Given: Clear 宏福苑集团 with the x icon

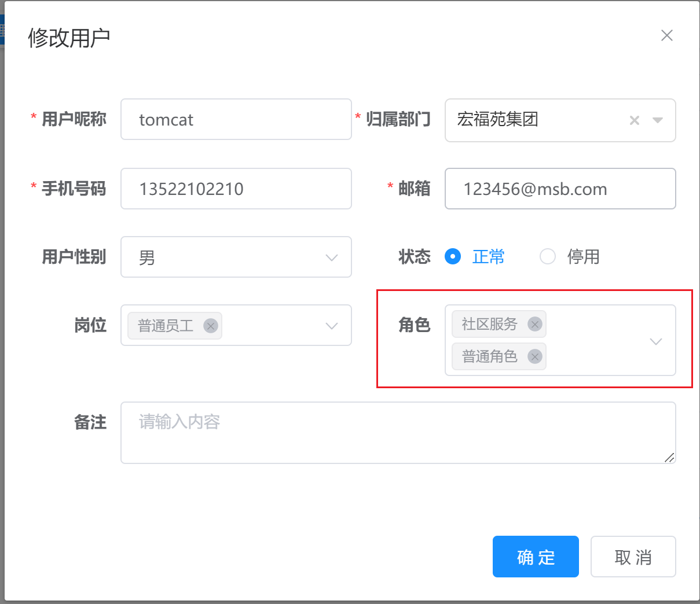Looking at the screenshot, I should click(x=635, y=120).
